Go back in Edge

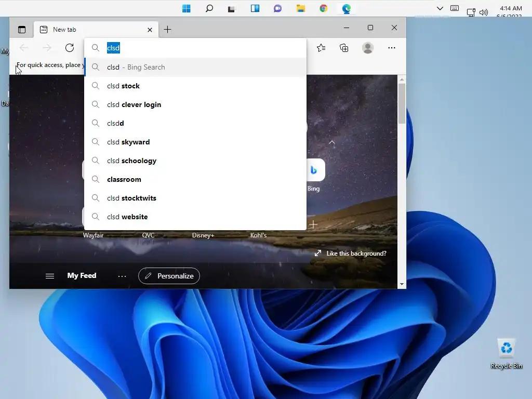coord(24,48)
